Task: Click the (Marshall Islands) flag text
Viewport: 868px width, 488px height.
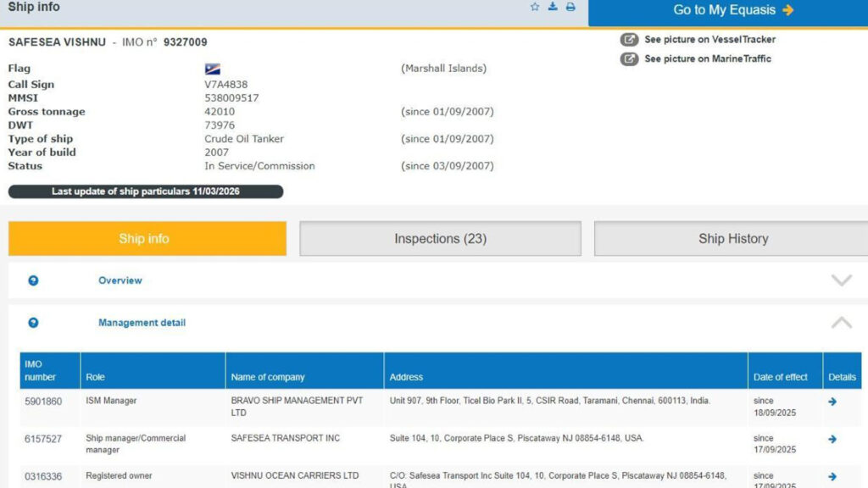Action: (x=444, y=68)
